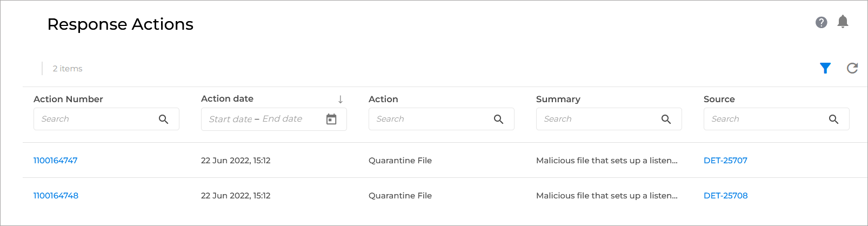Open action number 1100164747
This screenshot has width=868, height=226.
[x=56, y=161]
